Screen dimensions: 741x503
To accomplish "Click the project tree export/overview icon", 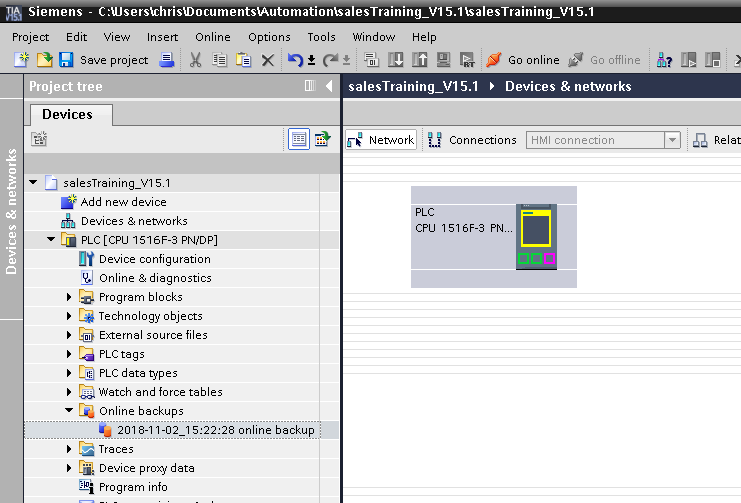I will 322,139.
